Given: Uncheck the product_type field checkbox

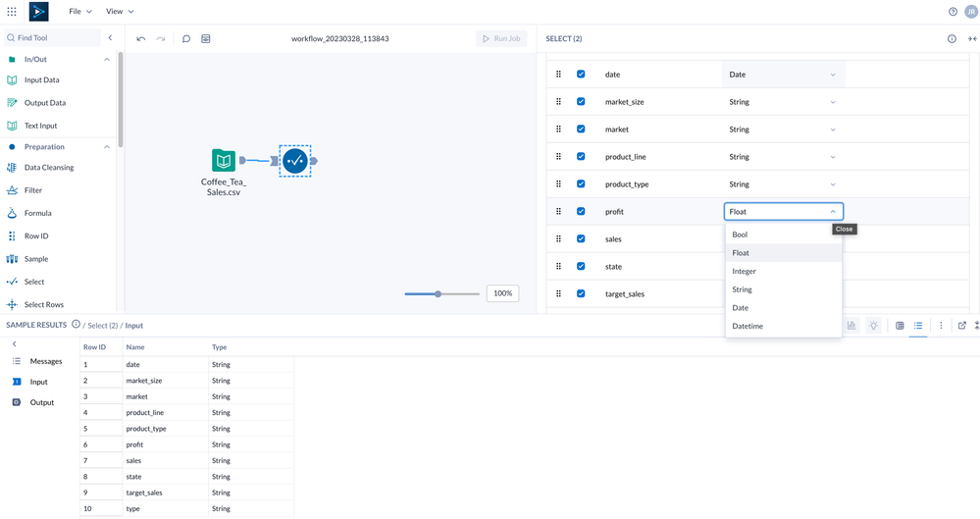Looking at the screenshot, I should point(581,183).
